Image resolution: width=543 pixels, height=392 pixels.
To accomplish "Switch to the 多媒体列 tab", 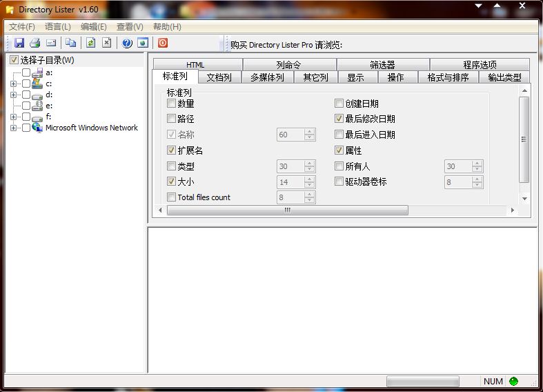I will click(267, 77).
